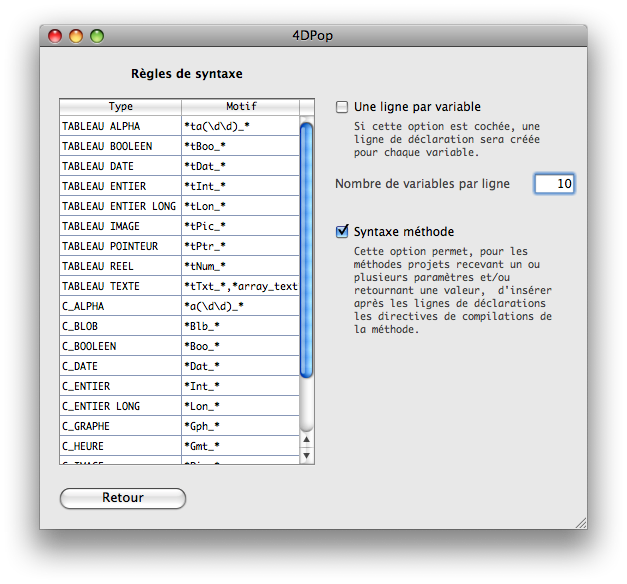Select the 'TABLEAU ENTIER' cell with motif *tInt_*

pos(120,186)
